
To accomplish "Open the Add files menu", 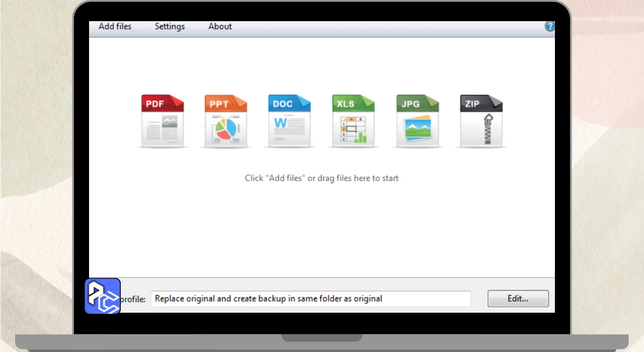I will tap(115, 27).
